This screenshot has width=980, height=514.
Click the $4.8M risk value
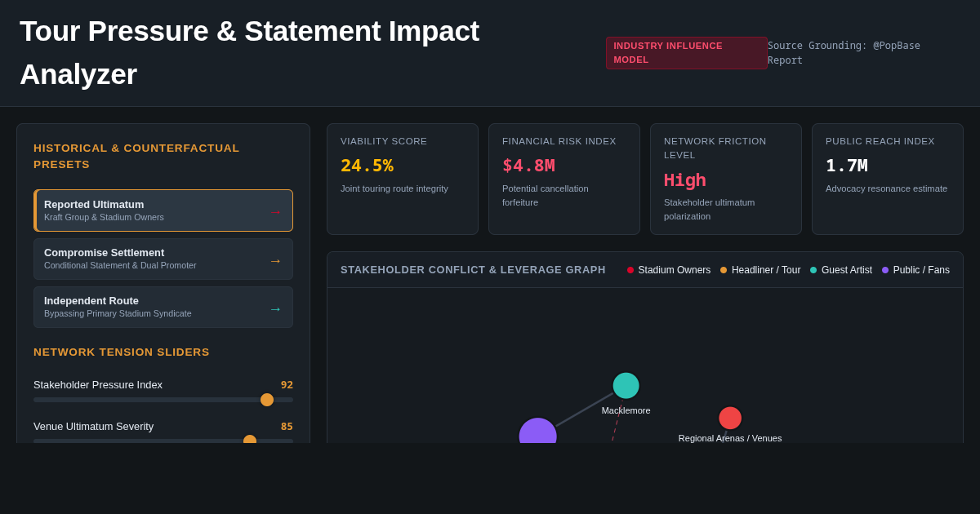pyautogui.click(x=528, y=166)
